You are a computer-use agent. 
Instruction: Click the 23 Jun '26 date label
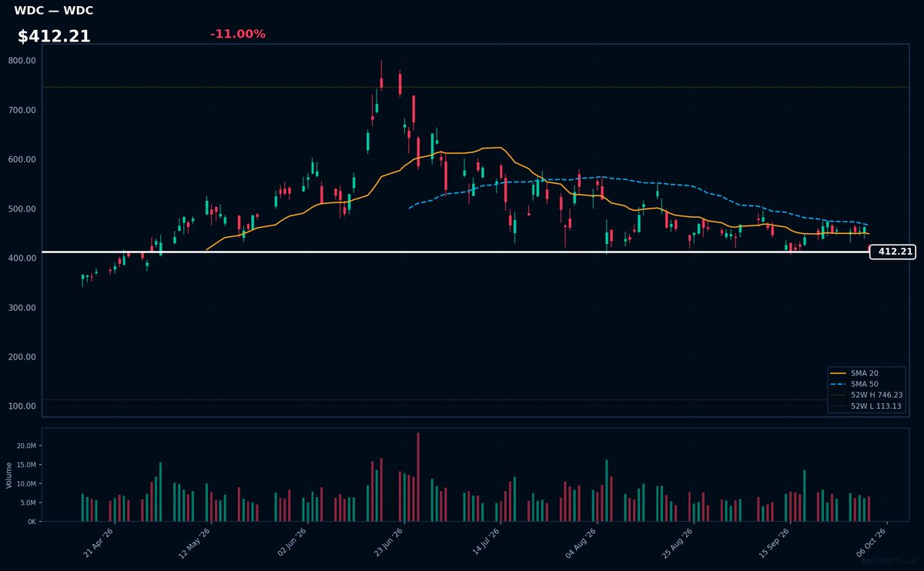(388, 542)
